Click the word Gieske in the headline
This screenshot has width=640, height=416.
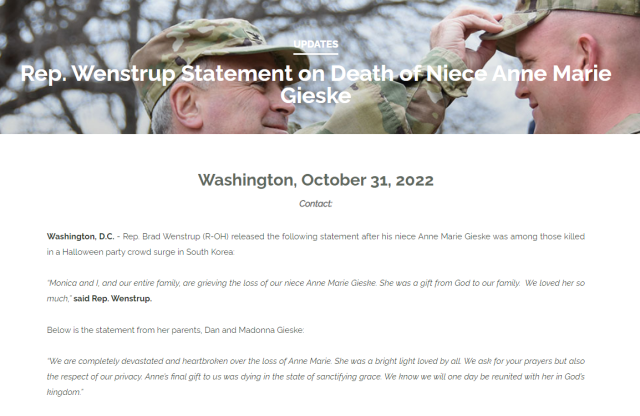tap(316, 96)
